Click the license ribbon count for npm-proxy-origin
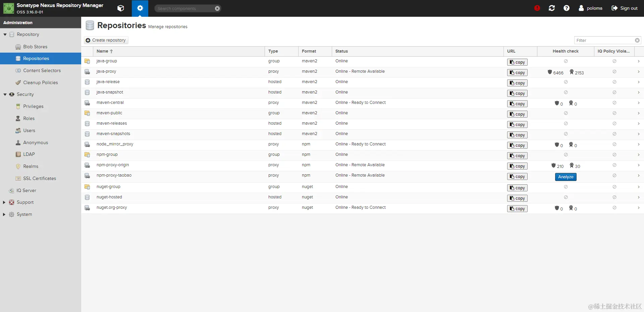Screen dimensions: 644x312 (x=575, y=166)
